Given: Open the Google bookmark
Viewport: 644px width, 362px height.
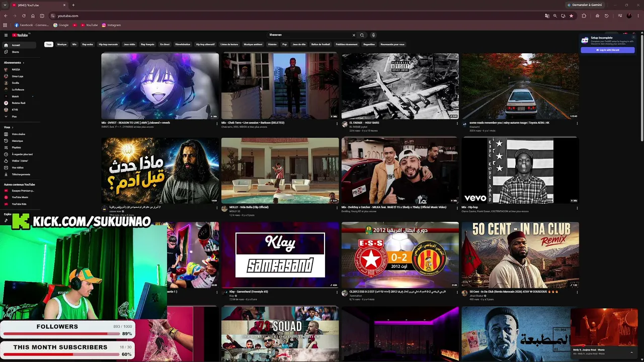Looking at the screenshot, I should point(61,25).
